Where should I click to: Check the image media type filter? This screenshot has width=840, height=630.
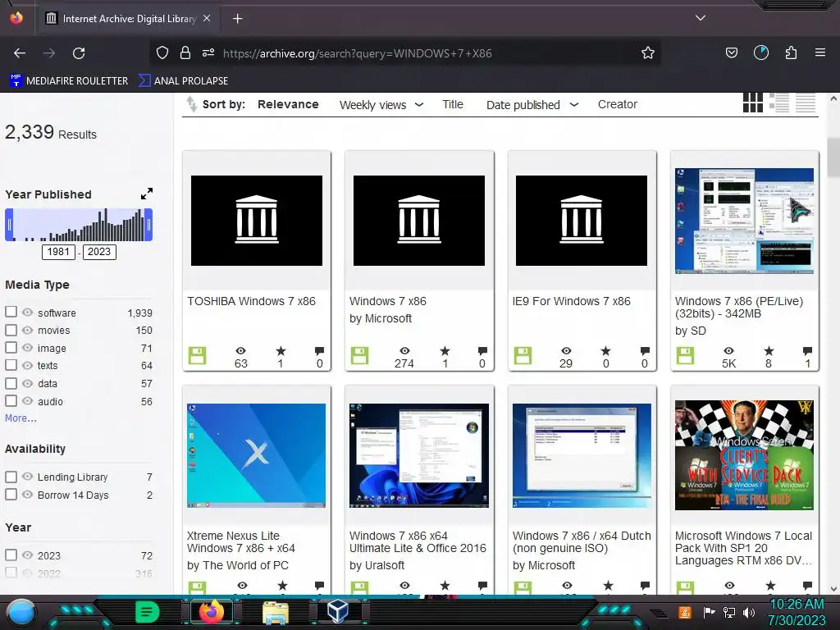coord(11,347)
